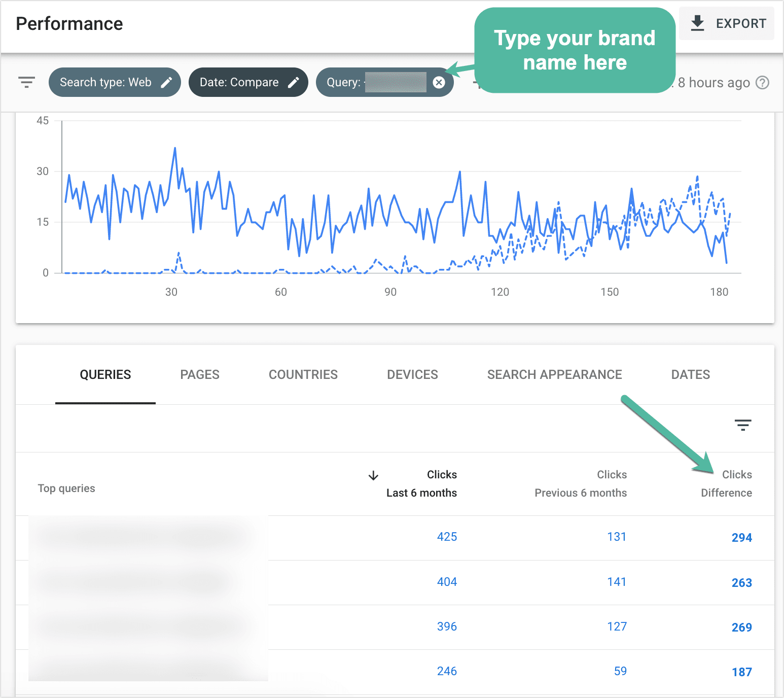Click the 294 Clicks Difference value
Image resolution: width=784 pixels, height=698 pixels.
pyautogui.click(x=741, y=538)
